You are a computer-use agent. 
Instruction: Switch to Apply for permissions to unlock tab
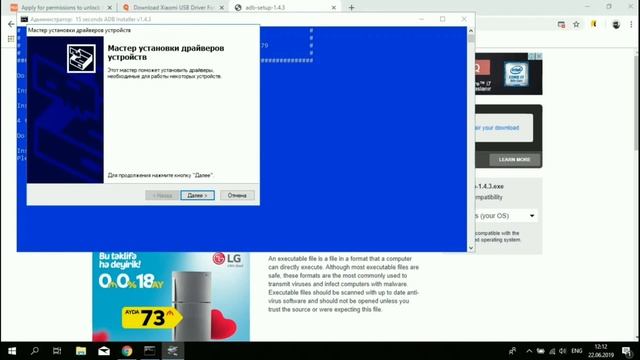point(60,7)
